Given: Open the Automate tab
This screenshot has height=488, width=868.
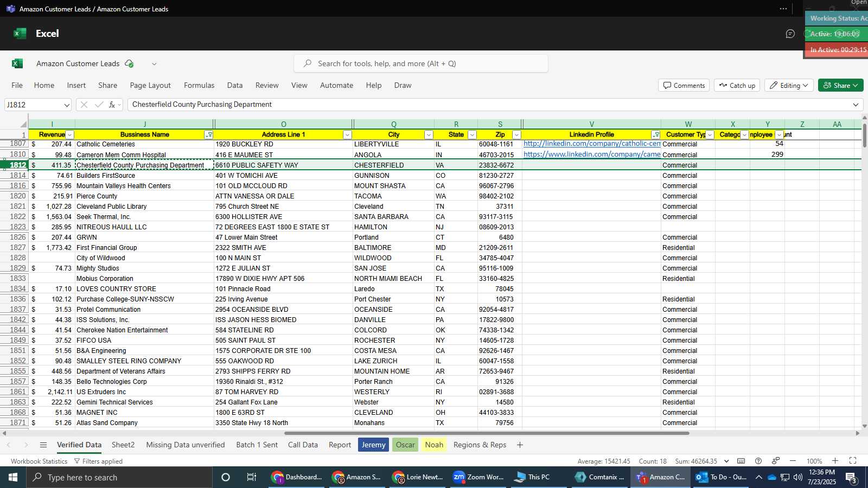Looking at the screenshot, I should coord(336,85).
